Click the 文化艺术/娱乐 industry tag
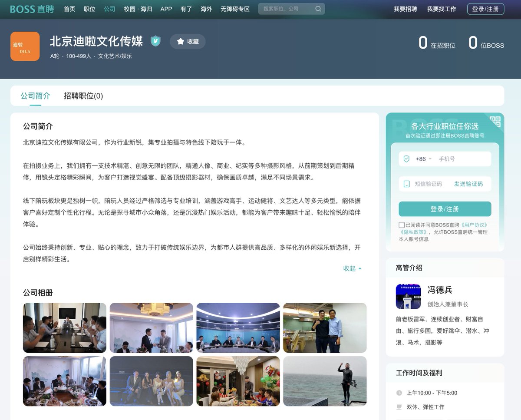 click(115, 56)
